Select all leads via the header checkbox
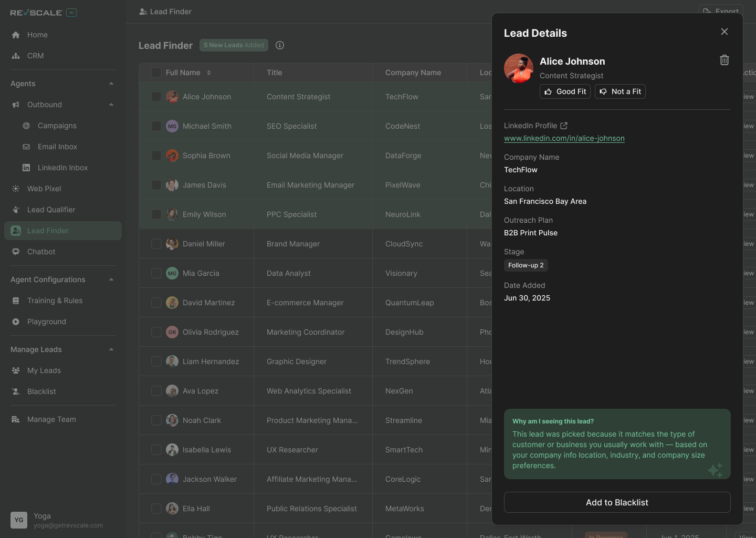 [x=156, y=73]
